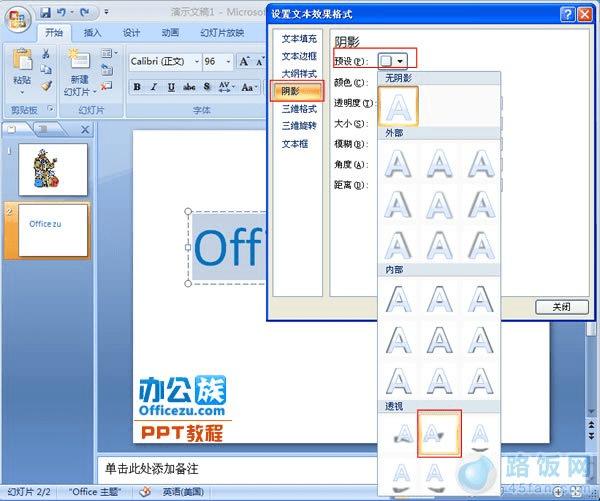This screenshot has width=600, height=501.
Task: Open the Office button menu
Action: coord(18,19)
